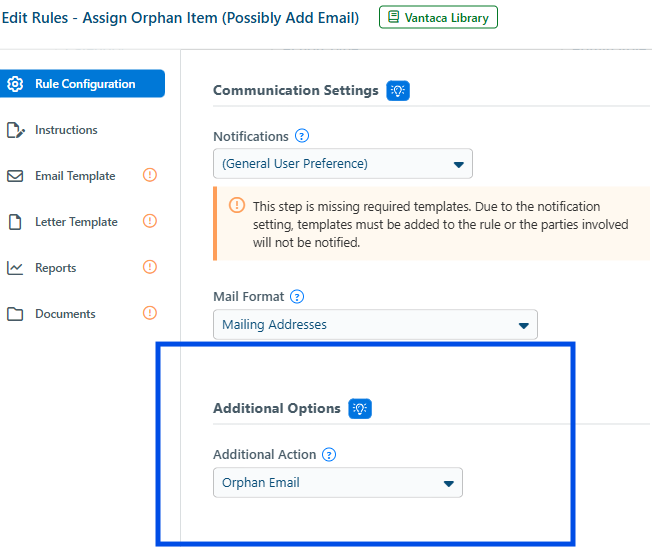Viewport: 652px width, 547px height.
Task: Expand the Mail Format Mailing Addresses dropdown
Action: pyautogui.click(x=375, y=324)
